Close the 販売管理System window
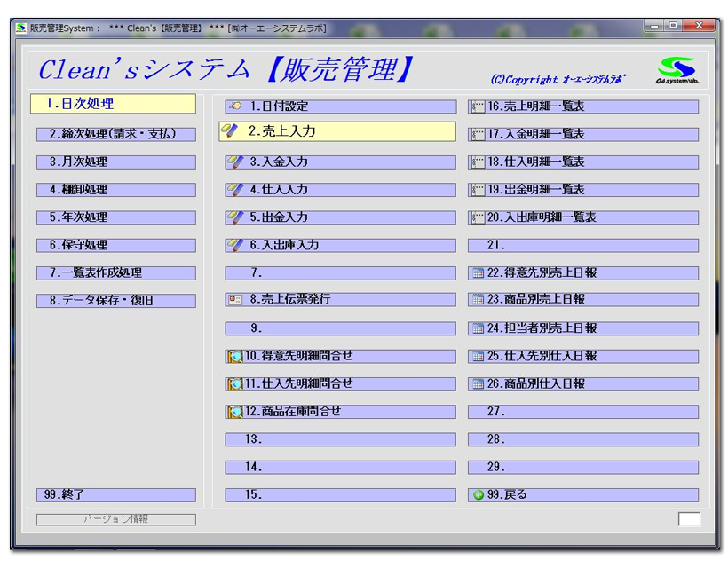728x568 pixels. click(699, 26)
